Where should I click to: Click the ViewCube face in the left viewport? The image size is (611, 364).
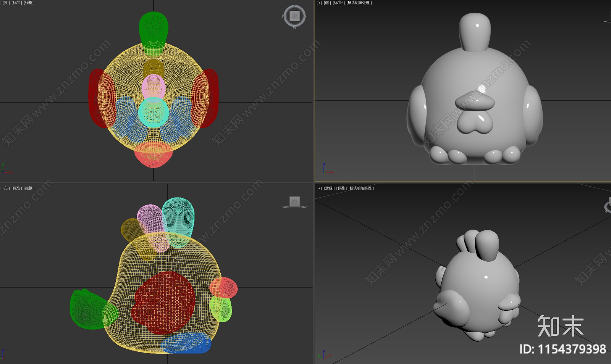294,201
